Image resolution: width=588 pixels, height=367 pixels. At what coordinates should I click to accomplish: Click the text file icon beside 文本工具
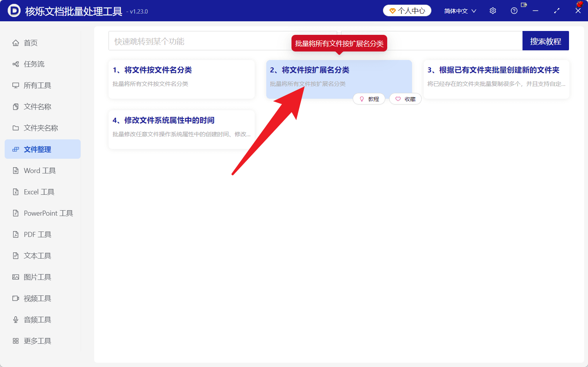point(16,256)
